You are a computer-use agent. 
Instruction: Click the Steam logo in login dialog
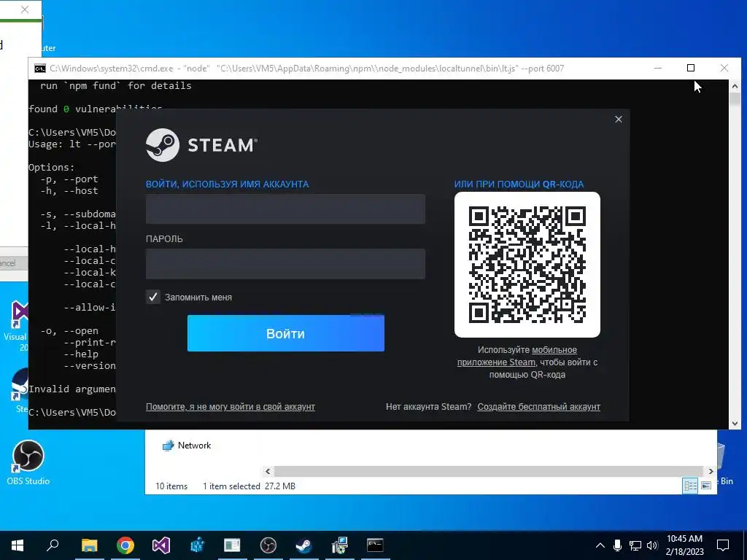click(x=202, y=145)
